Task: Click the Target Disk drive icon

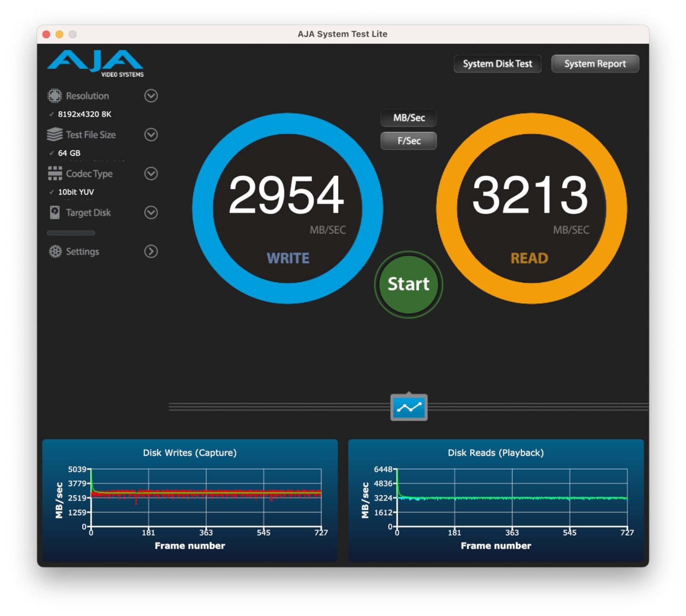Action: pos(55,212)
